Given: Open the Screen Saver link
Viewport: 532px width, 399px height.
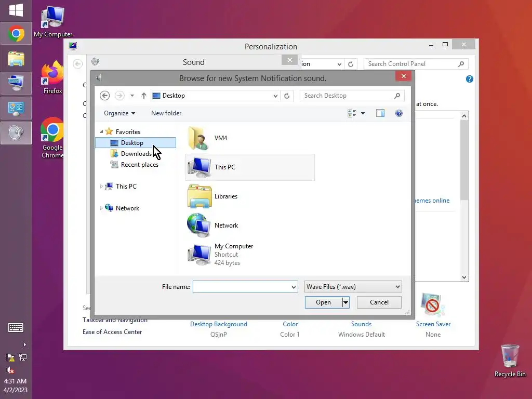Looking at the screenshot, I should [433, 324].
